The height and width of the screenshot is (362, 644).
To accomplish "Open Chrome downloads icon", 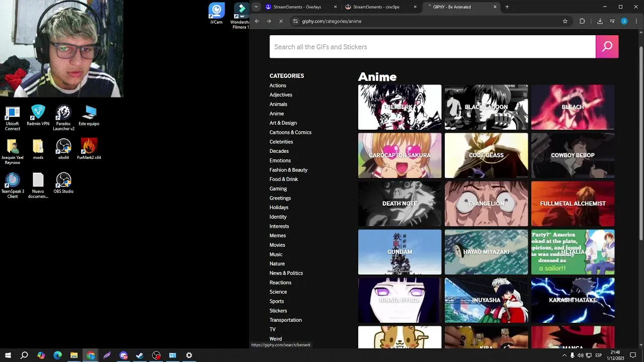I will coord(600,21).
